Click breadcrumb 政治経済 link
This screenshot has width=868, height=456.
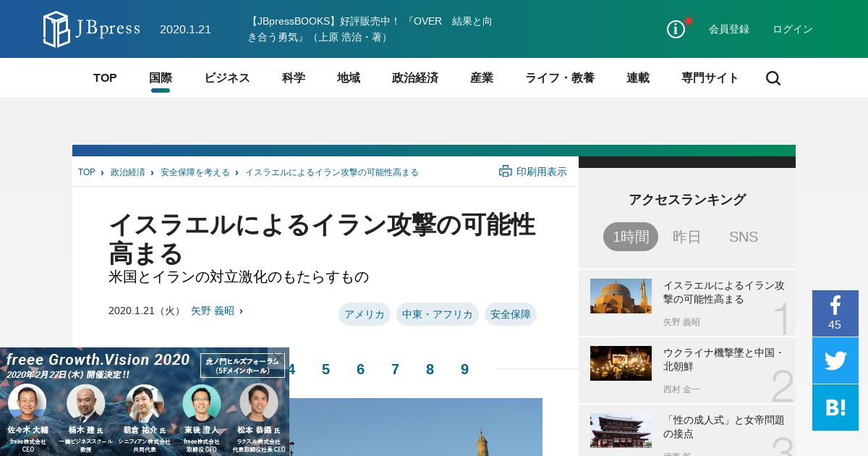128,172
